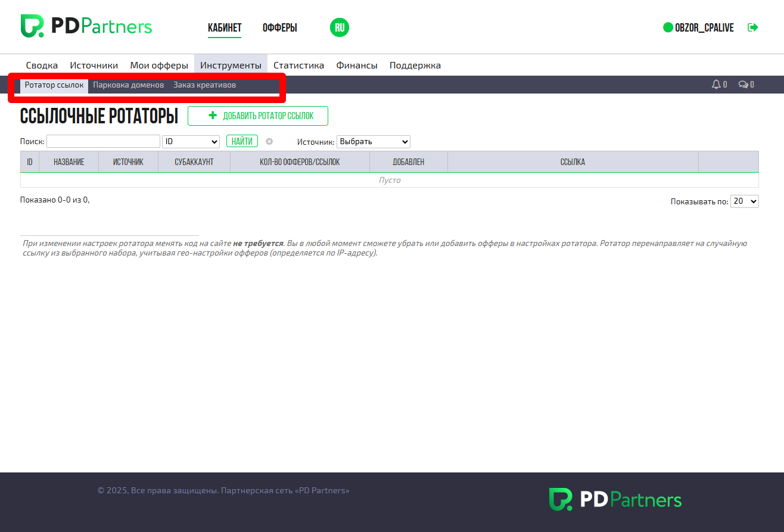This screenshot has height=532, width=784.
Task: Open the ОФФЕРЫ section
Action: pos(280,28)
